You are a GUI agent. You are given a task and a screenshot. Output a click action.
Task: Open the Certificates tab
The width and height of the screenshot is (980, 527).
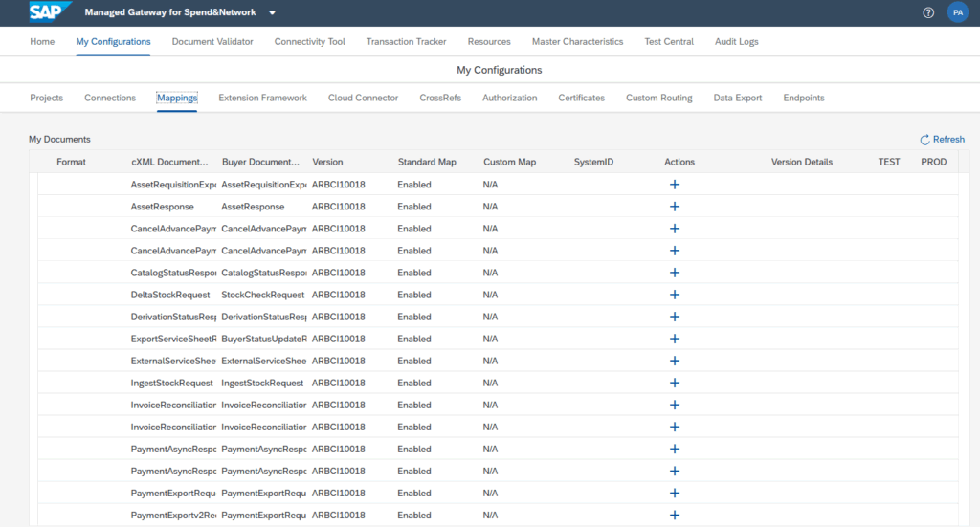[x=581, y=98]
